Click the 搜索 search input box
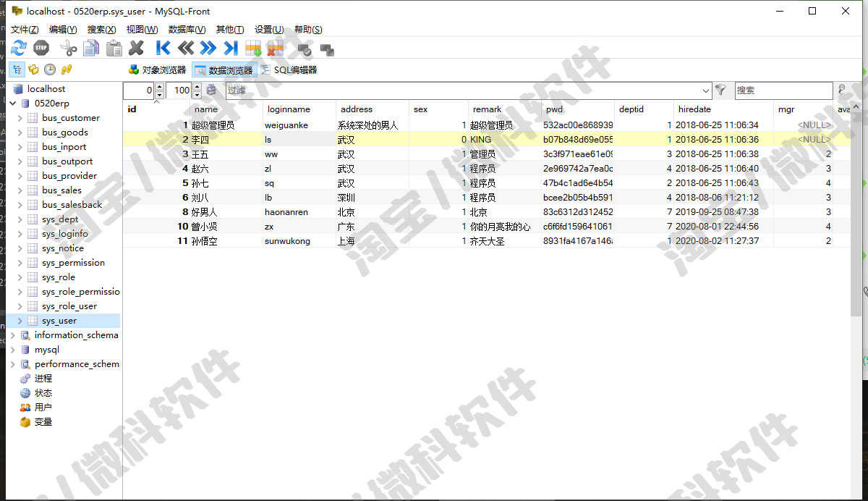 point(783,90)
